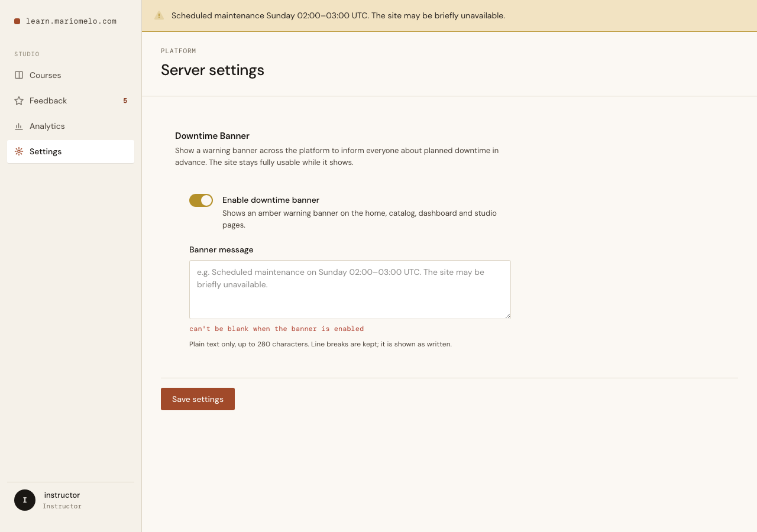Viewport: 757px width, 532px height.
Task: Click the warning triangle icon in banner
Action: pyautogui.click(x=159, y=15)
